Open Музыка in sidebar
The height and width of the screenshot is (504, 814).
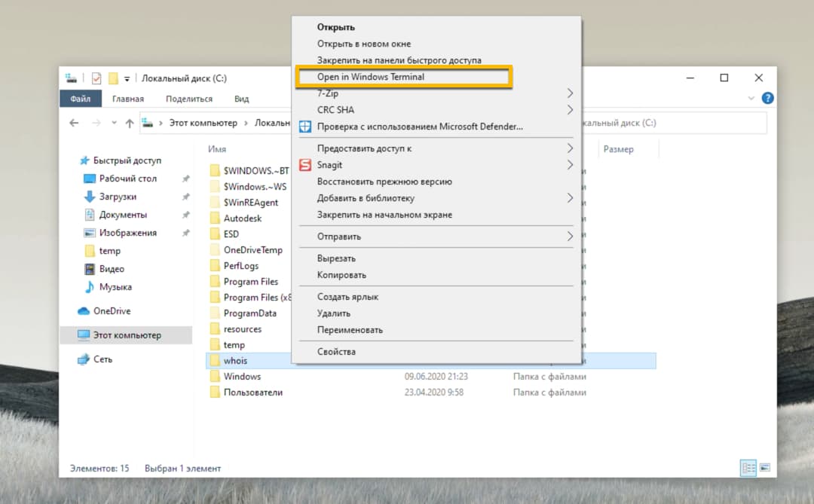109,287
